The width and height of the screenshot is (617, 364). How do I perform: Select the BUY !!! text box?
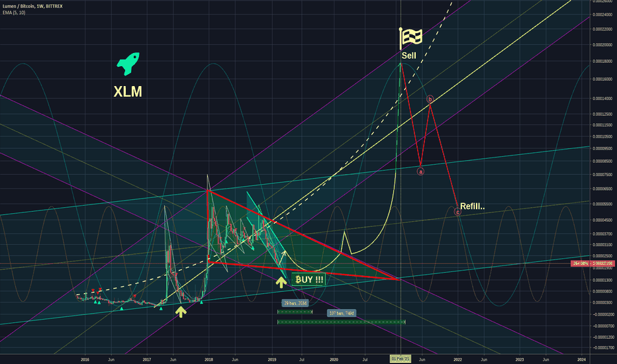coord(309,280)
